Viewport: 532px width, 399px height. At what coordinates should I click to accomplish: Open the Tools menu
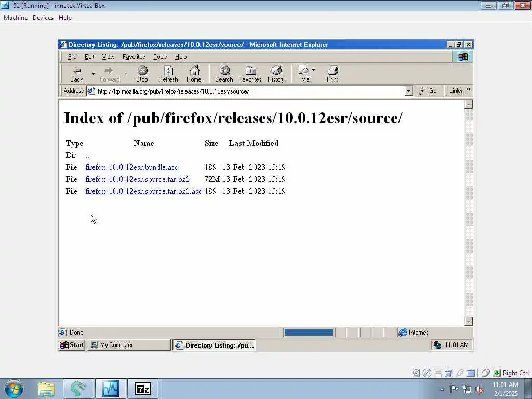(x=160, y=57)
